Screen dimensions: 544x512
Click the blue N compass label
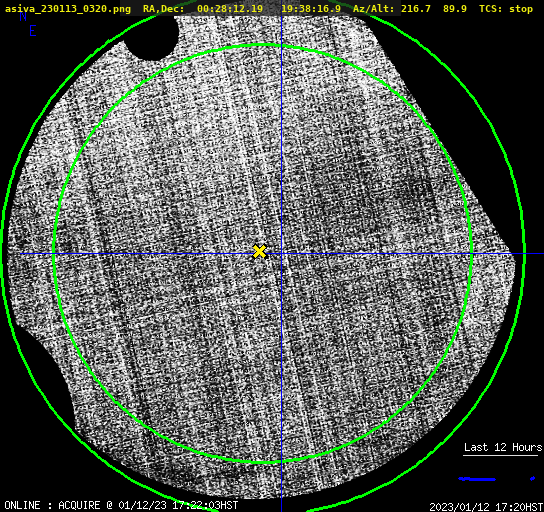[23, 16]
